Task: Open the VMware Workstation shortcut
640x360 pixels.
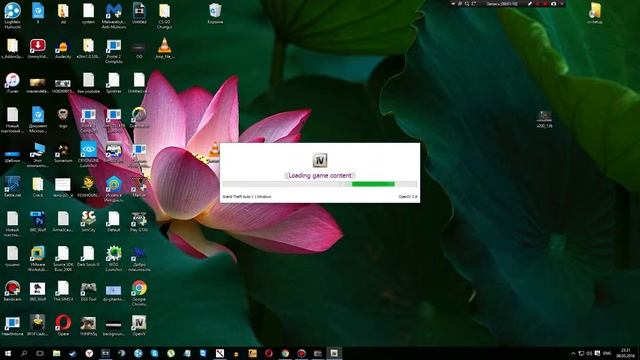Action: 38,258
